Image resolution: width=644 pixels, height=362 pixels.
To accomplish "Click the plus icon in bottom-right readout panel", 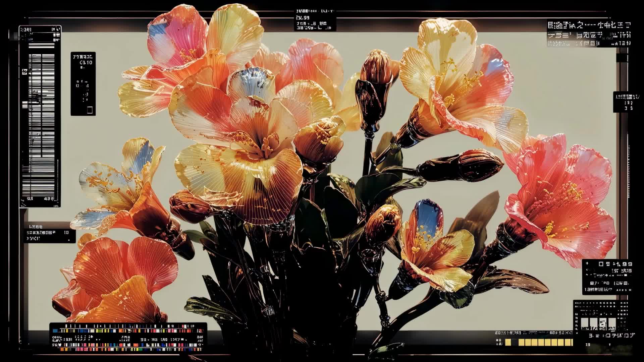I will point(587,263).
